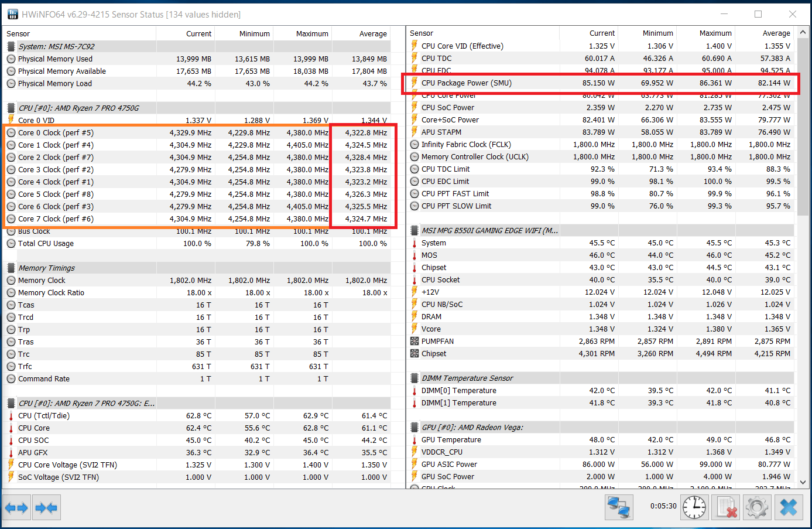Screen dimensions: 812x529
Task: Select the Memory Clock Ratio row
Action: pyautogui.click(x=197, y=292)
